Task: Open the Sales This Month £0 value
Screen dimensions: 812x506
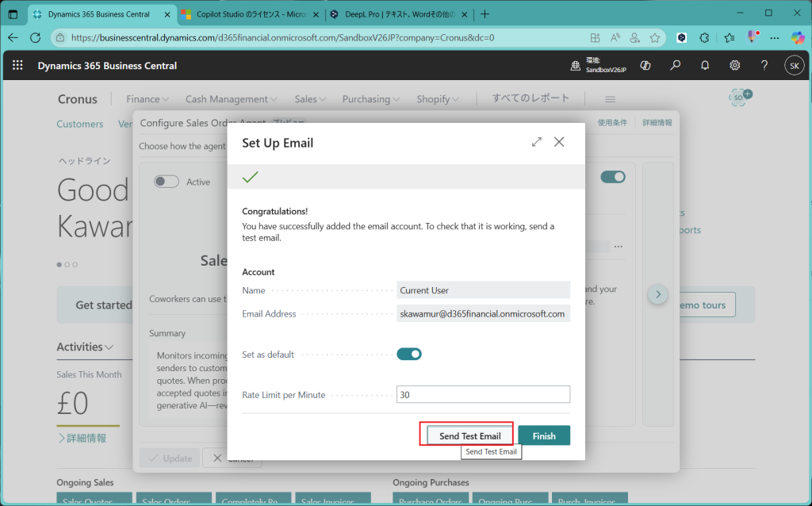Action: point(72,404)
